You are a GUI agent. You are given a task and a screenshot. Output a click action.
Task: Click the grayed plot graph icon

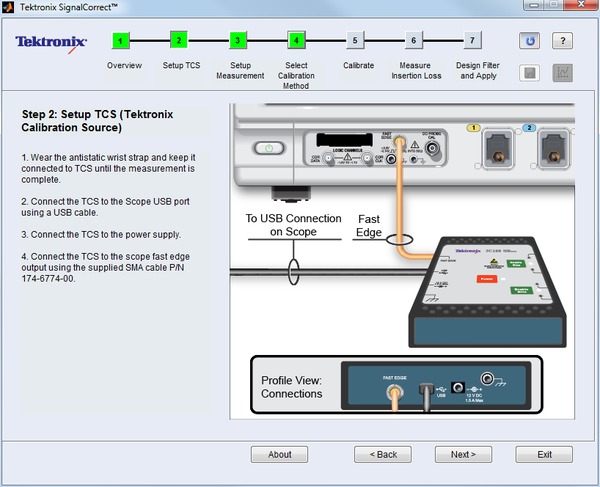562,73
